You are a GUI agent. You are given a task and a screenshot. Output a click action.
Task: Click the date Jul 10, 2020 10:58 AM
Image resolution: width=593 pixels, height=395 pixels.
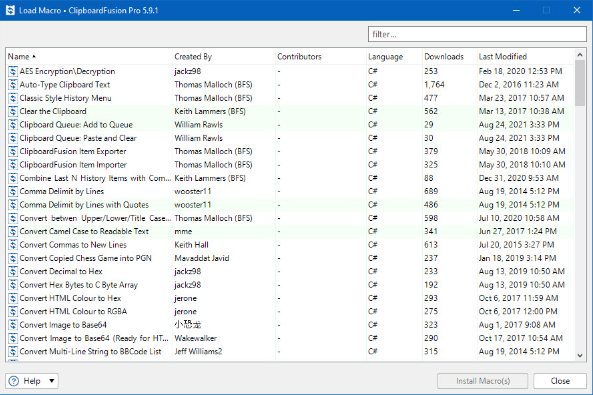pos(519,218)
